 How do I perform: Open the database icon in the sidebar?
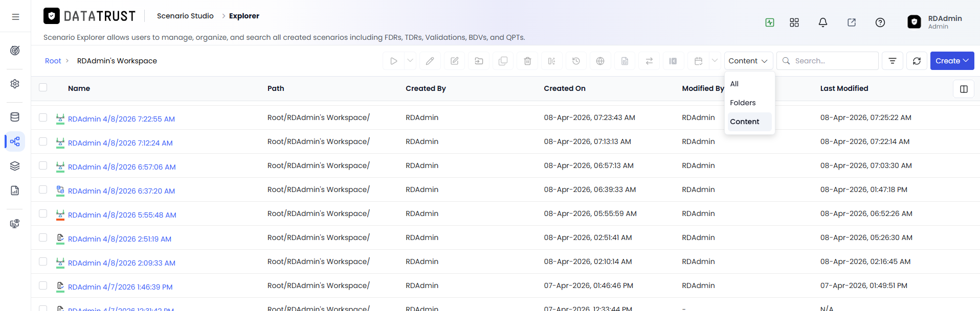tap(15, 117)
